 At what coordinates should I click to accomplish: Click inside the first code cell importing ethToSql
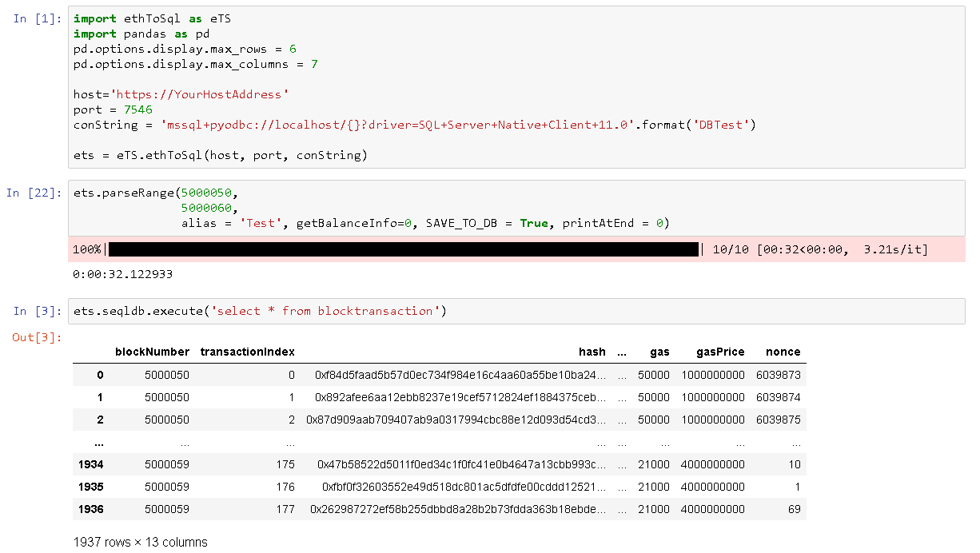click(516, 87)
